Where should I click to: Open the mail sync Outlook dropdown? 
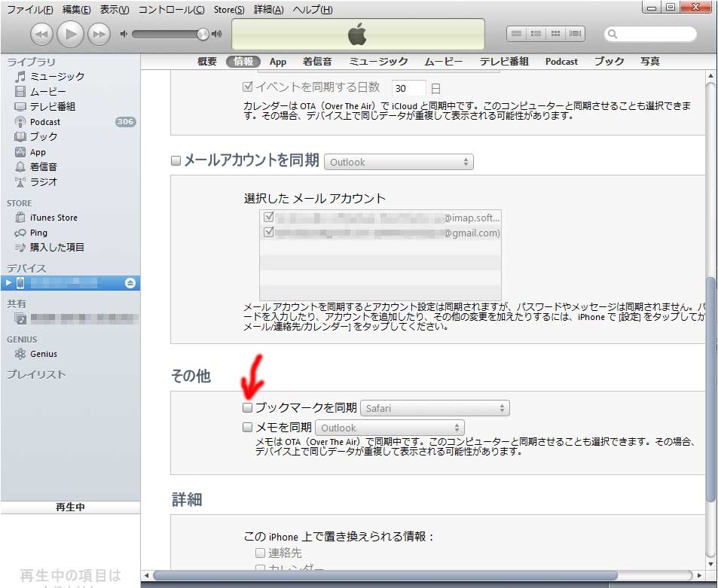(399, 162)
